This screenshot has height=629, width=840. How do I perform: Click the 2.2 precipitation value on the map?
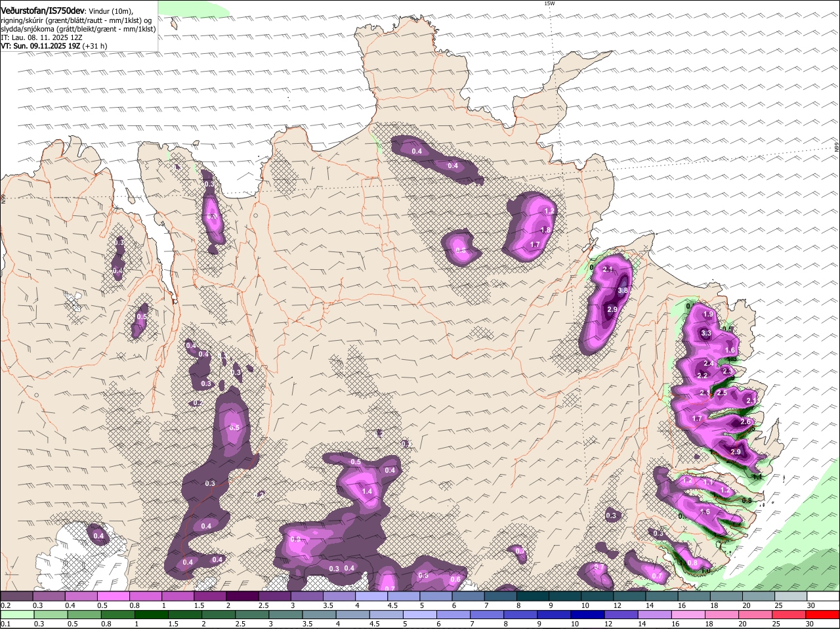tap(703, 376)
